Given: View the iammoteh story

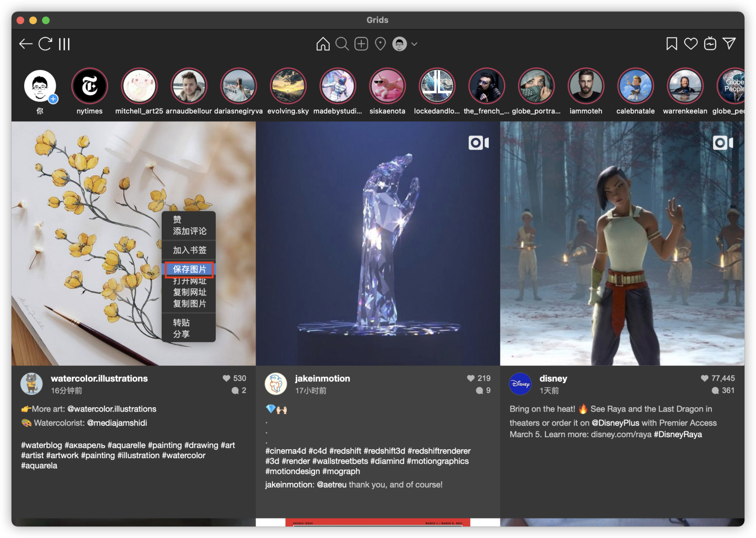Looking at the screenshot, I should pos(586,86).
